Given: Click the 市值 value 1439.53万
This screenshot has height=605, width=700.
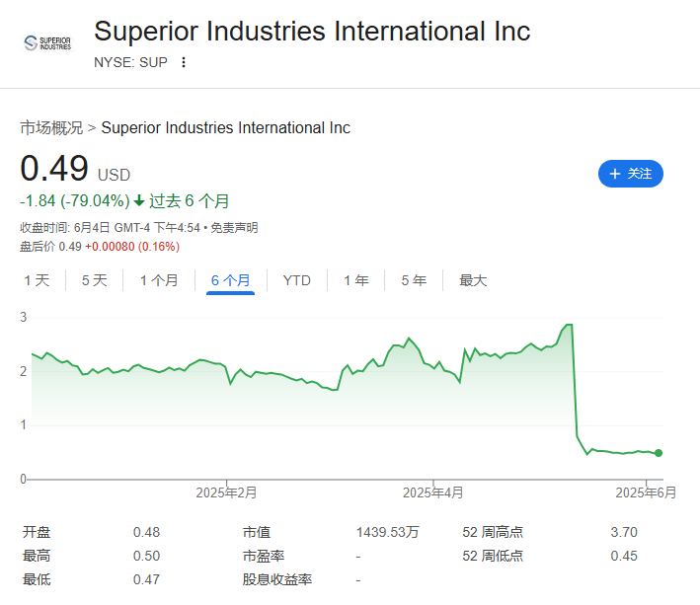Looking at the screenshot, I should tap(387, 532).
